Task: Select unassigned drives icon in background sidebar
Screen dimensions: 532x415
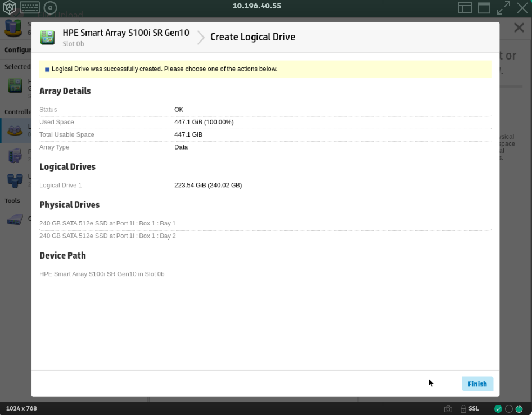Action: click(x=15, y=181)
